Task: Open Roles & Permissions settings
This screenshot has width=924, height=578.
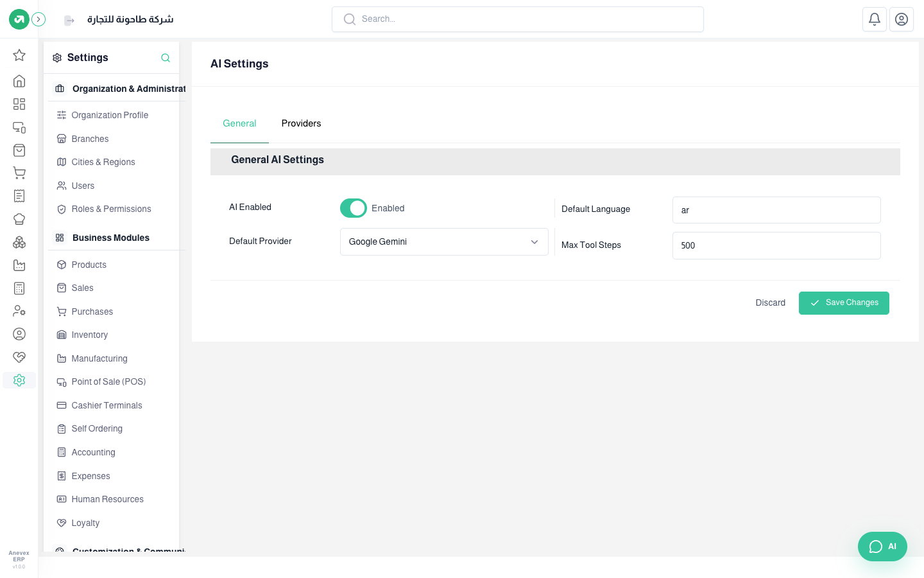Action: pos(111,209)
